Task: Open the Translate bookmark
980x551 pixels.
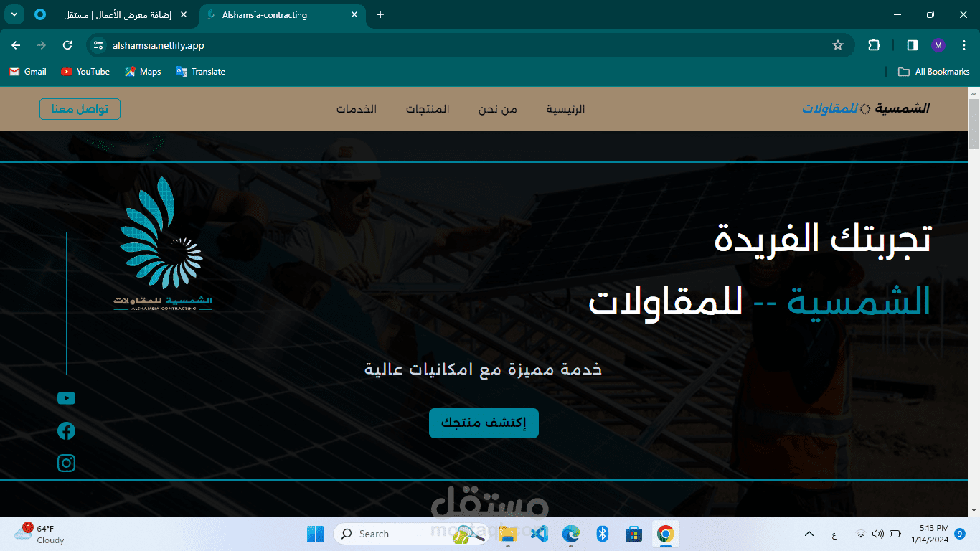Action: tap(200, 72)
